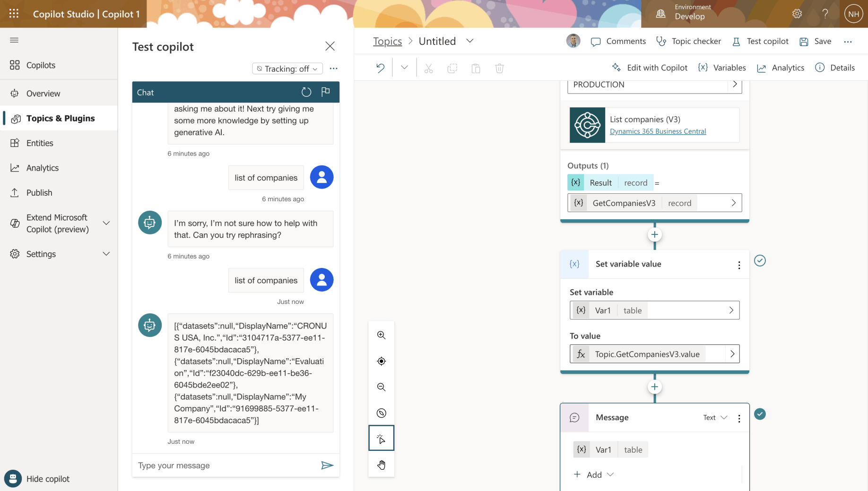Expand the Settings navigation section

[106, 254]
